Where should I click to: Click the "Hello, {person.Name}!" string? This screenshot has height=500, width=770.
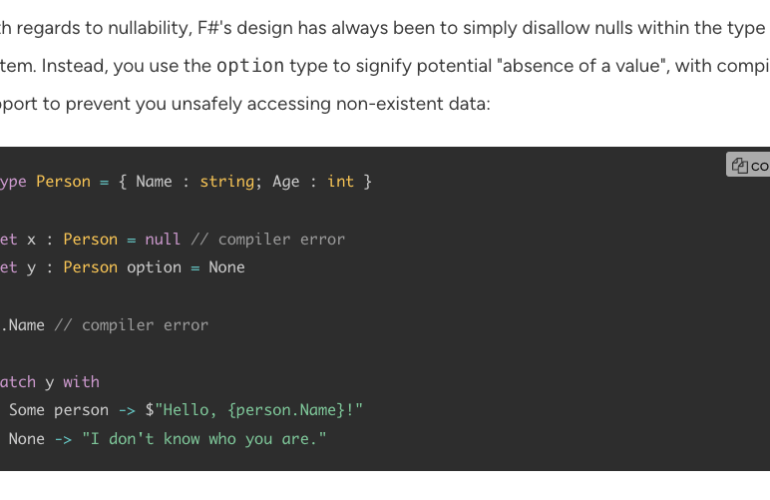tap(258, 410)
